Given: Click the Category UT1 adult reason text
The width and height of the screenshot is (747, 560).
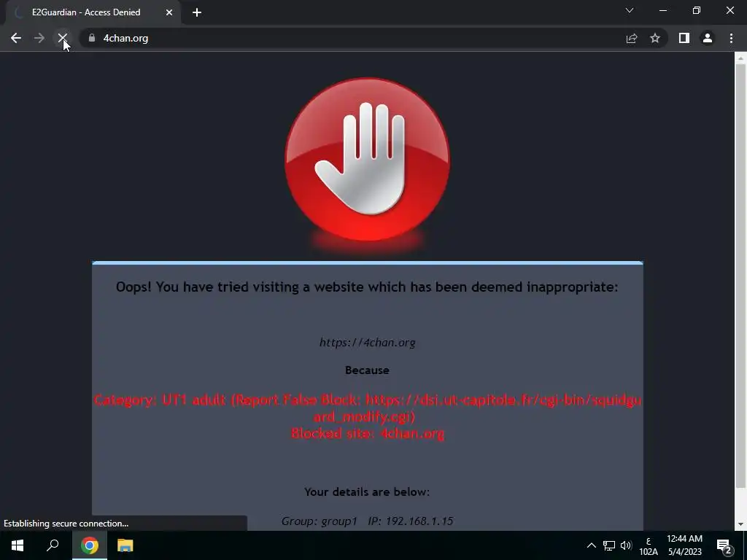Looking at the screenshot, I should tap(368, 408).
